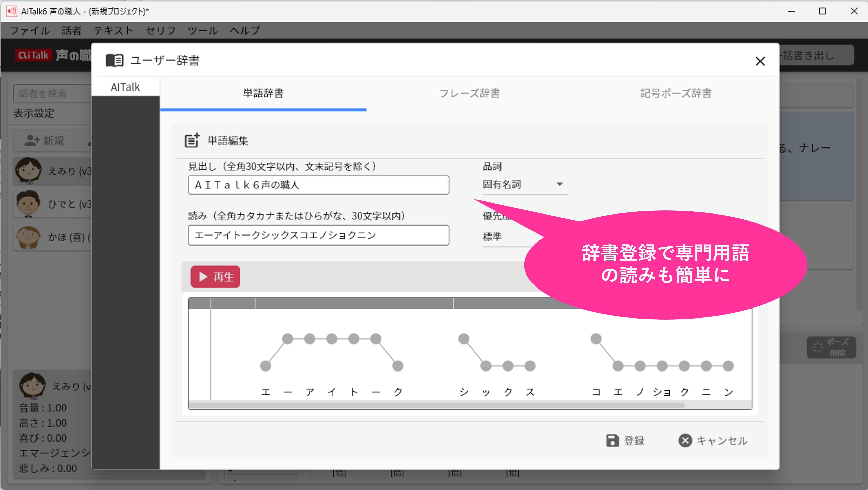Image resolution: width=868 pixels, height=490 pixels.
Task: Click the えみり avatar in parameter panel
Action: click(32, 386)
